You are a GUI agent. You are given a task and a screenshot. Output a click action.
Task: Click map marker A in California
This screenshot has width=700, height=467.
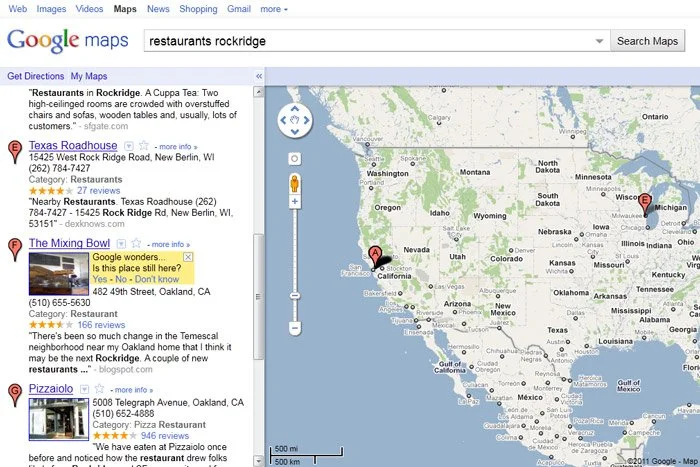[375, 258]
